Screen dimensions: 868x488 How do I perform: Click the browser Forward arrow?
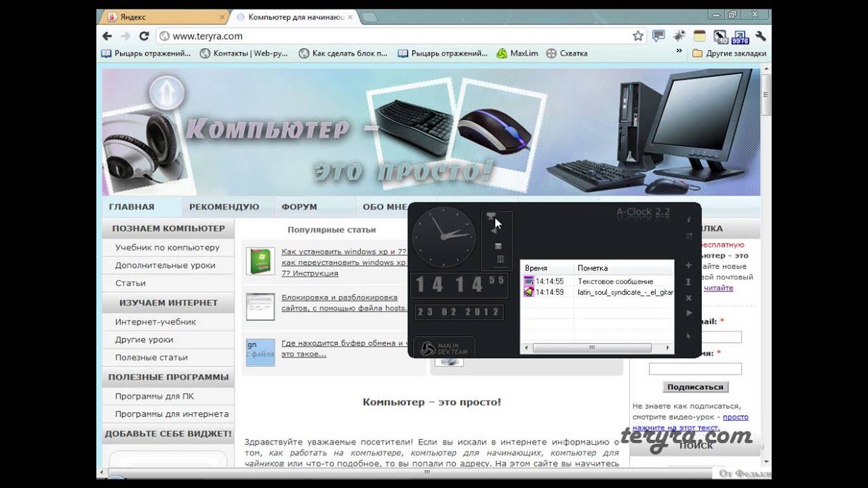(125, 36)
